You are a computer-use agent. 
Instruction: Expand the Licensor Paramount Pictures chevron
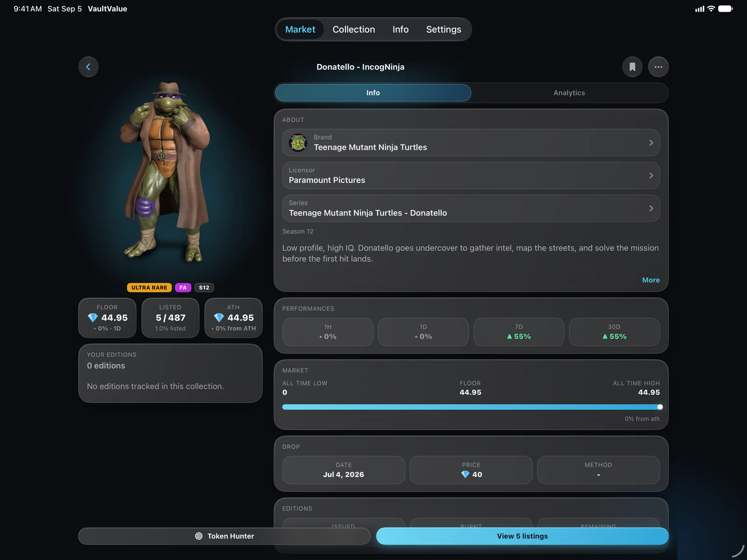(651, 175)
